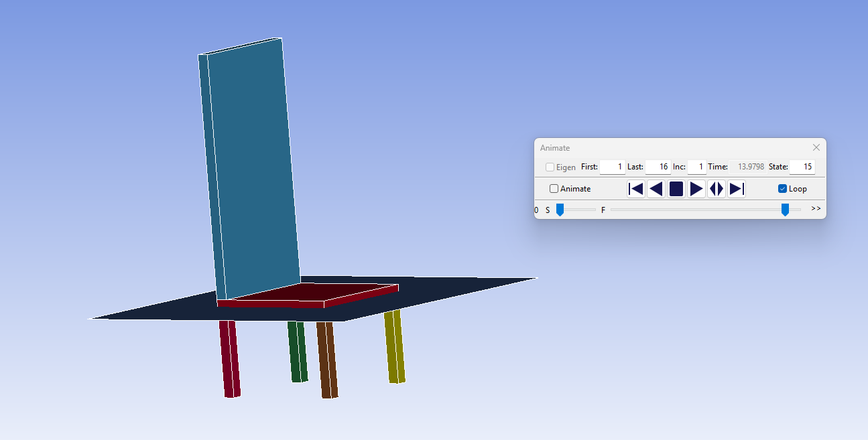Click the F frame slider handle
868x440 pixels.
click(x=785, y=210)
